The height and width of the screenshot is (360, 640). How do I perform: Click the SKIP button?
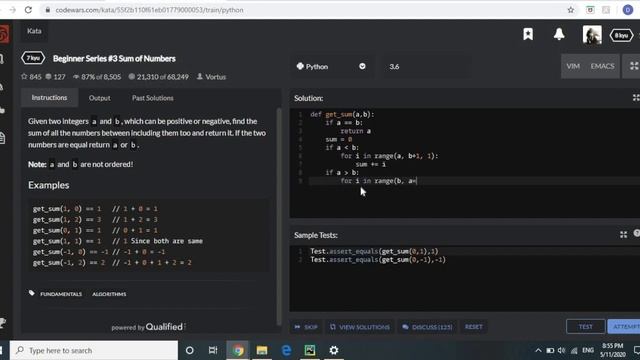[306, 327]
